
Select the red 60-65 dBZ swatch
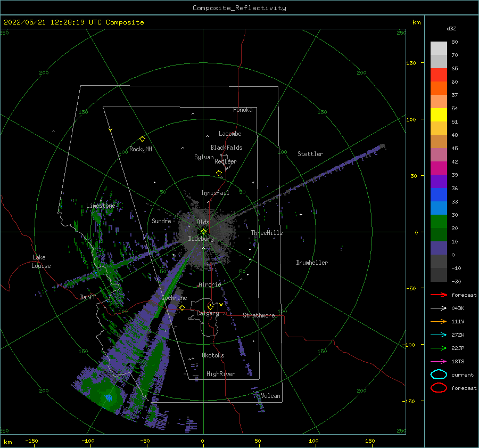(x=439, y=75)
